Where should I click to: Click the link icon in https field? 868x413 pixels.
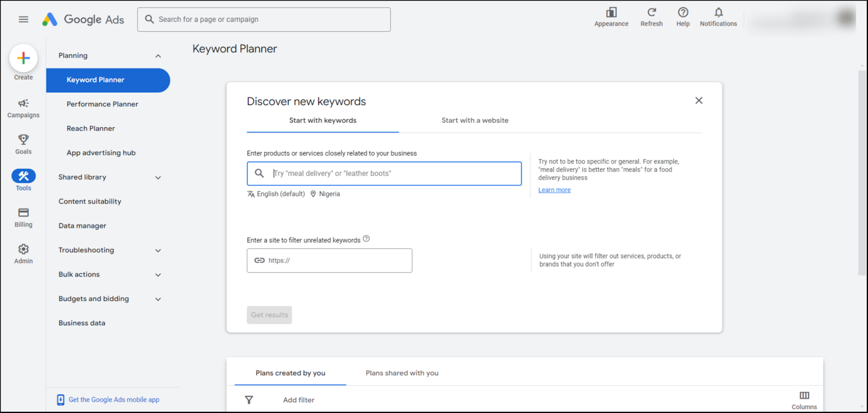(x=259, y=261)
